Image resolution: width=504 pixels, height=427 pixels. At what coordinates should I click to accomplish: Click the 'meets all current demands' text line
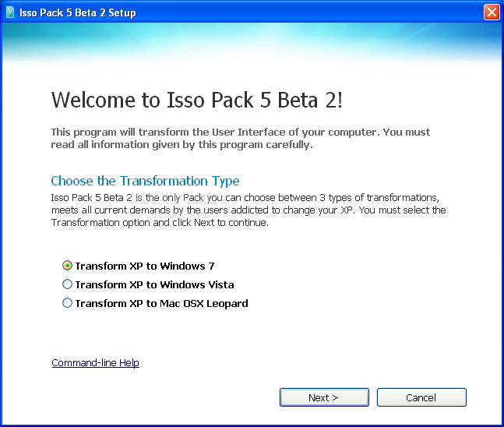pyautogui.click(x=248, y=210)
